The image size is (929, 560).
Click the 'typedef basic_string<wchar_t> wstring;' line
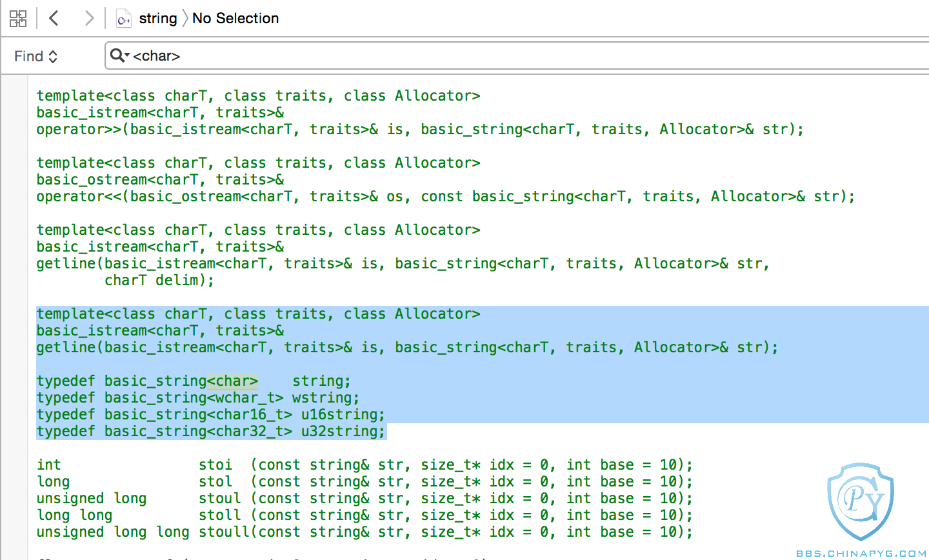[x=198, y=398]
